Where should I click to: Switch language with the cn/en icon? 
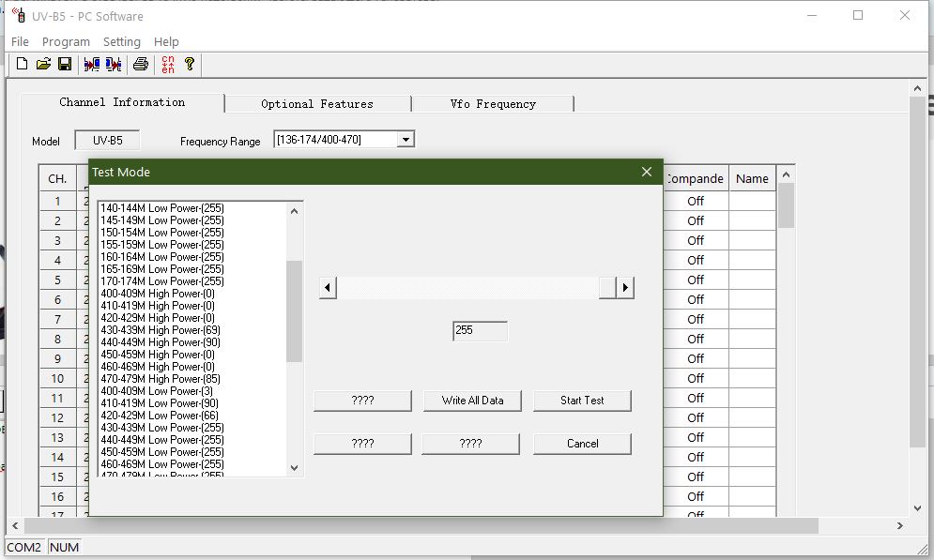point(168,65)
